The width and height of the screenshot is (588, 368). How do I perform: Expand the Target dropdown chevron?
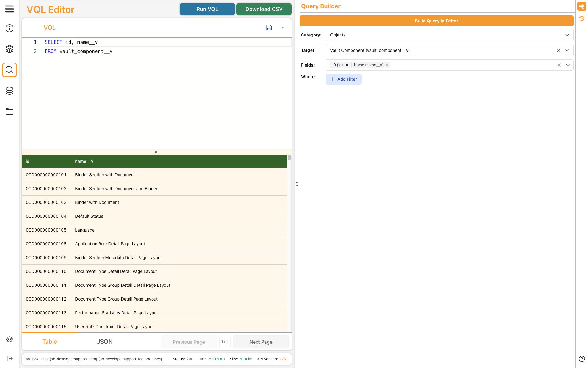pos(567,50)
